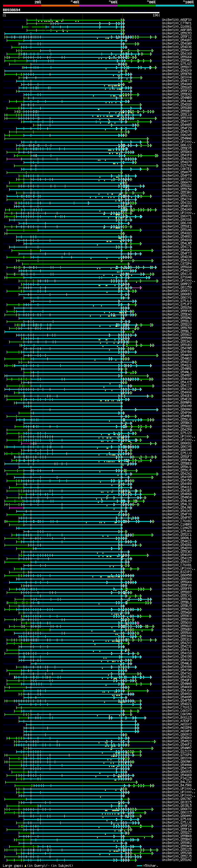Select alignment label UniRef100_Q7SG46
Image resolution: width=197 pixels, height=868 pixels.
177,277
